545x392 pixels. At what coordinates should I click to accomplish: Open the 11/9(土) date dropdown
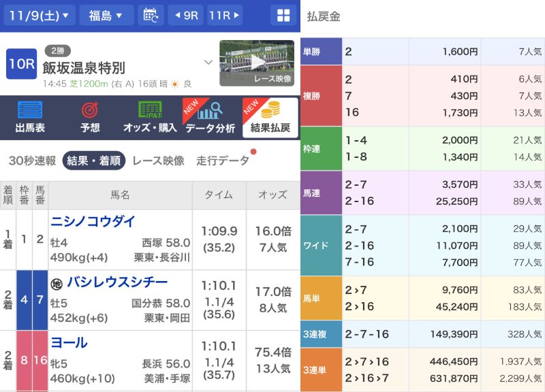point(40,15)
